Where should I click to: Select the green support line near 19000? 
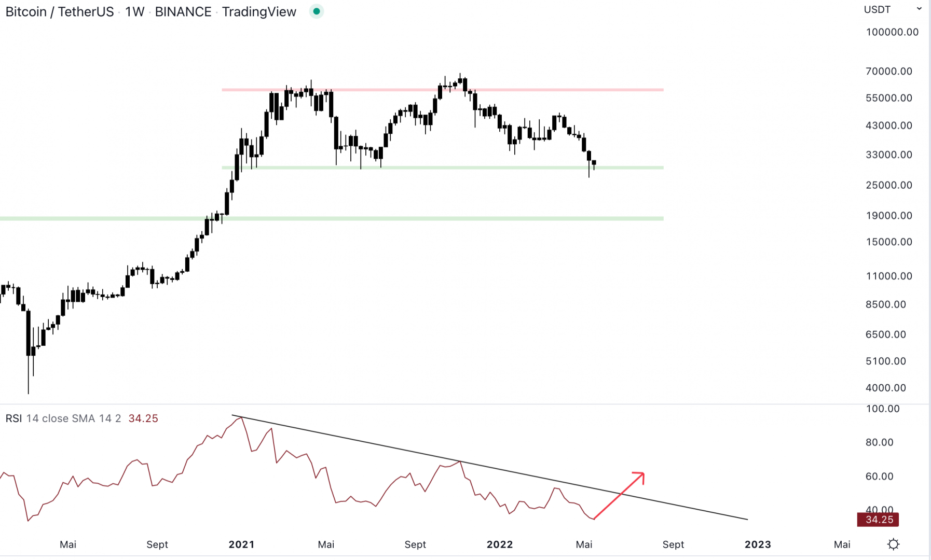click(332, 219)
